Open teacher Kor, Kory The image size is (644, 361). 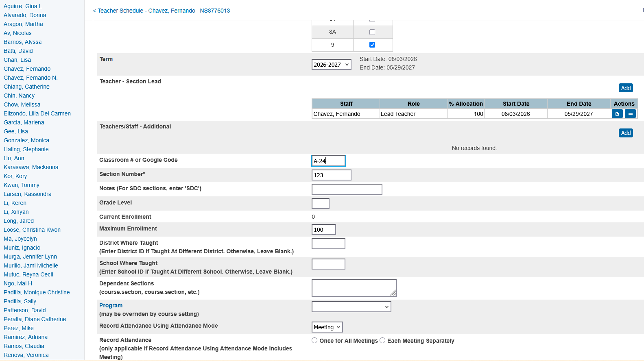click(x=15, y=176)
